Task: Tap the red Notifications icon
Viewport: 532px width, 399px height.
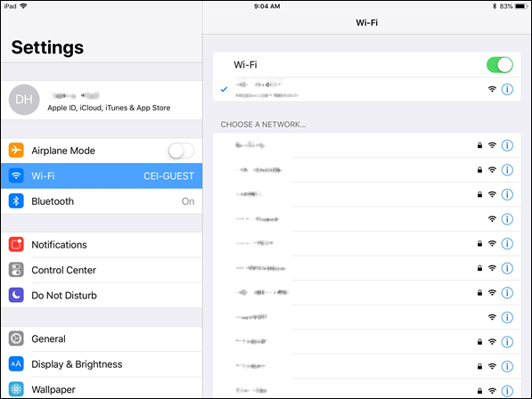Action: pos(16,244)
